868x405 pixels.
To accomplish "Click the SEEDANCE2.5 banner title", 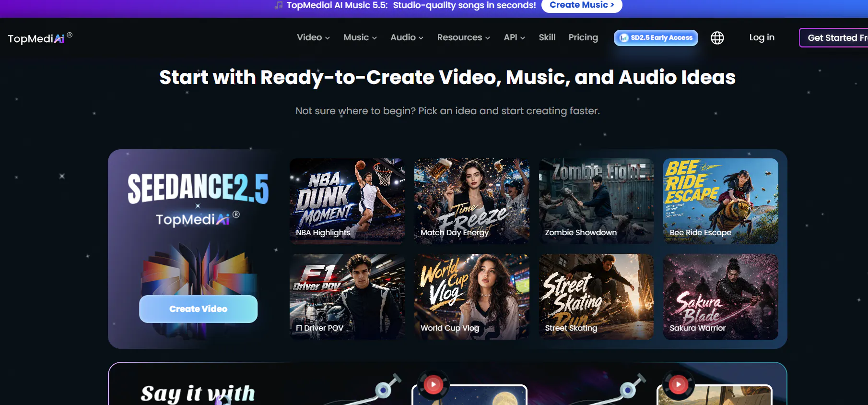I will pyautogui.click(x=198, y=188).
